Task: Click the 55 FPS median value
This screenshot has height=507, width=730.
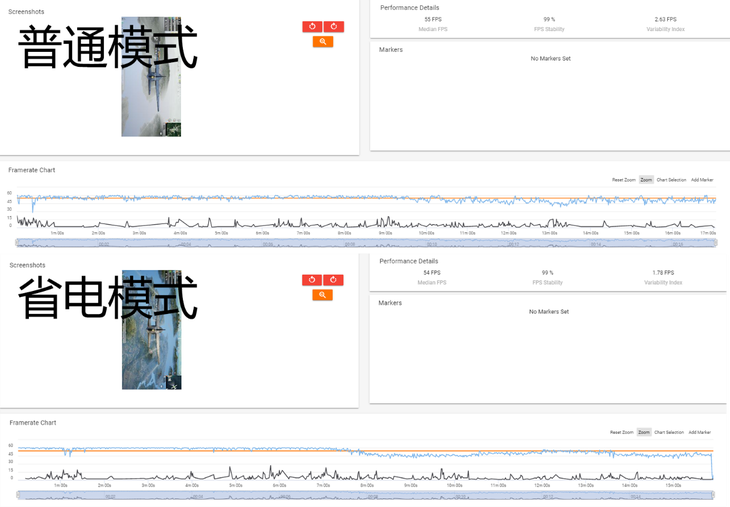Action: click(x=433, y=20)
